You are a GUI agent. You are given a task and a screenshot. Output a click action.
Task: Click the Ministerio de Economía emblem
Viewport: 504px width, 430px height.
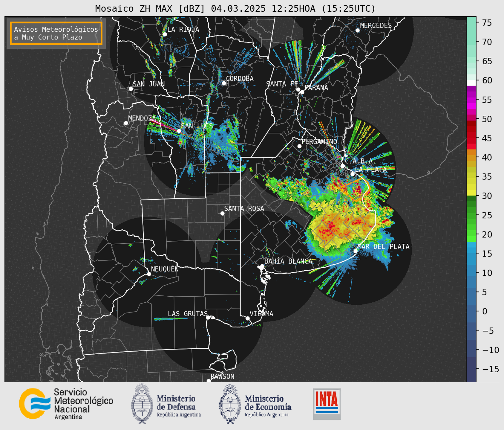(x=230, y=404)
